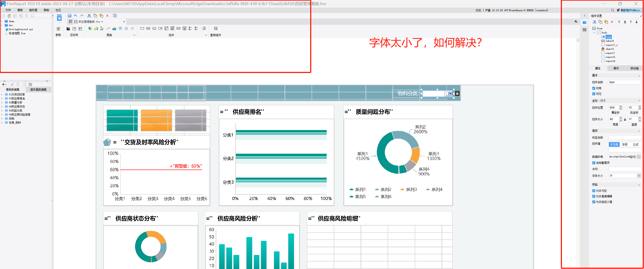Image resolution: width=644 pixels, height=269 pixels.
Task: Select 公式 as widget value type
Action: click(636, 144)
